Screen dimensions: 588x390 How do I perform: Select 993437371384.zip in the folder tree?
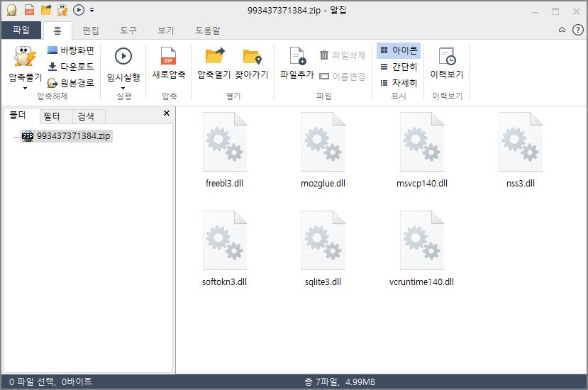(67, 135)
